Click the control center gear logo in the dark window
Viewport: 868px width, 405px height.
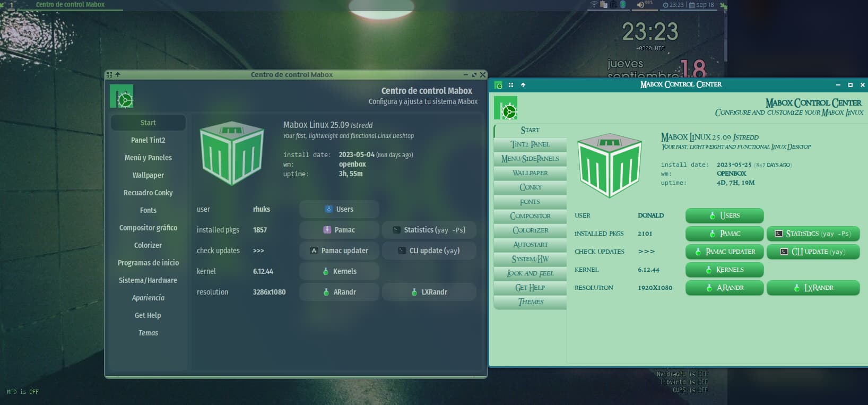(x=121, y=97)
